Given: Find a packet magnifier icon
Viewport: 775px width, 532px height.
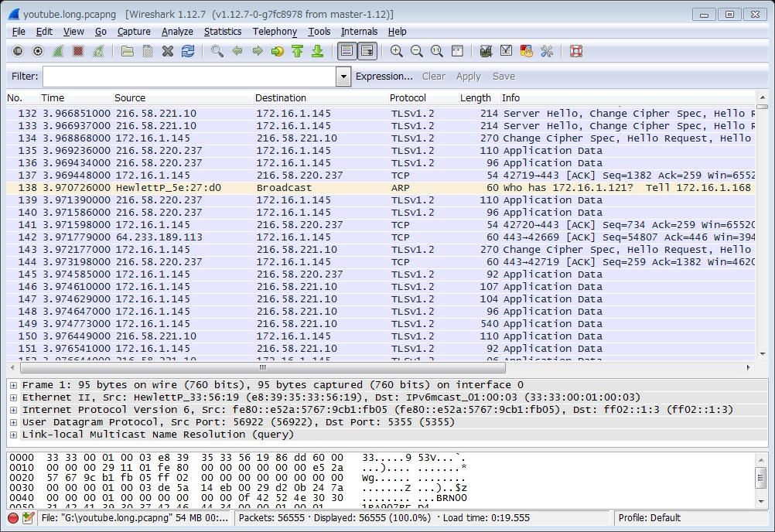Looking at the screenshot, I should pos(217,51).
